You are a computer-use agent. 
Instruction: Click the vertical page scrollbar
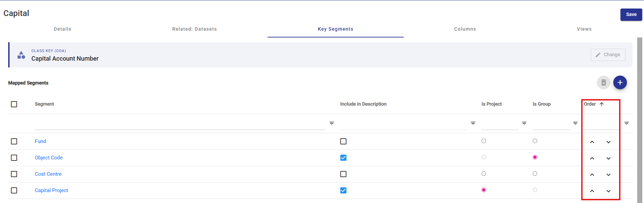click(x=640, y=120)
